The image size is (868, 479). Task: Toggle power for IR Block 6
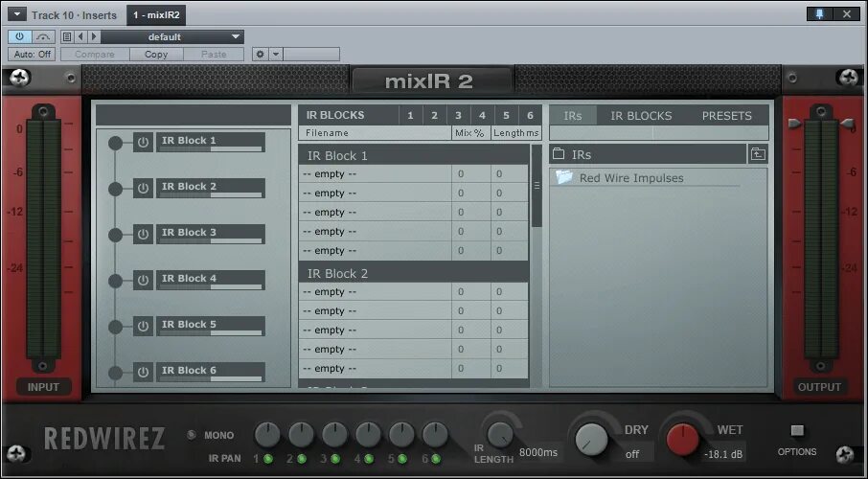[143, 372]
